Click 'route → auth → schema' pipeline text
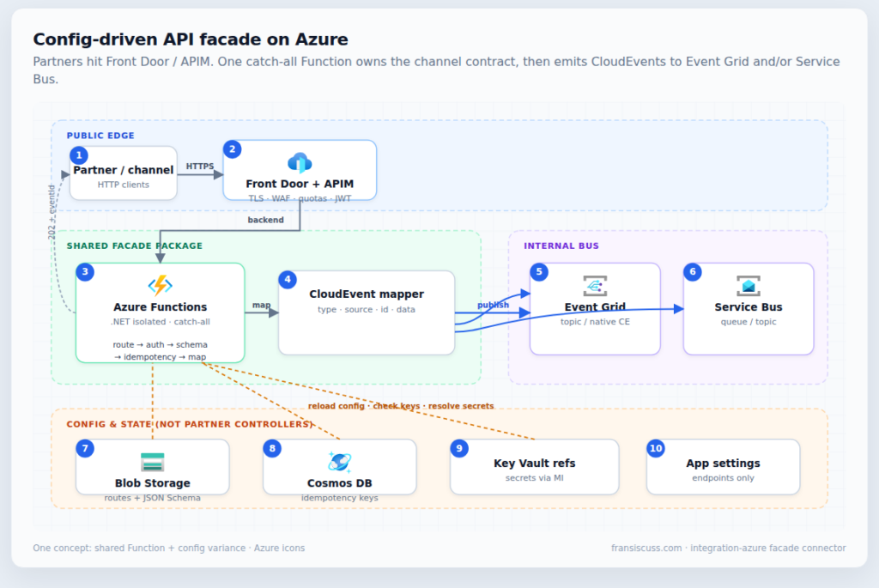 (161, 345)
